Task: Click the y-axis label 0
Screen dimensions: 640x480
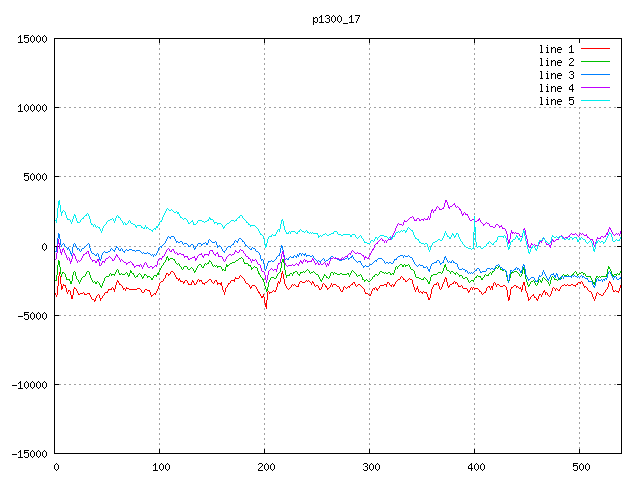Action: coord(44,247)
